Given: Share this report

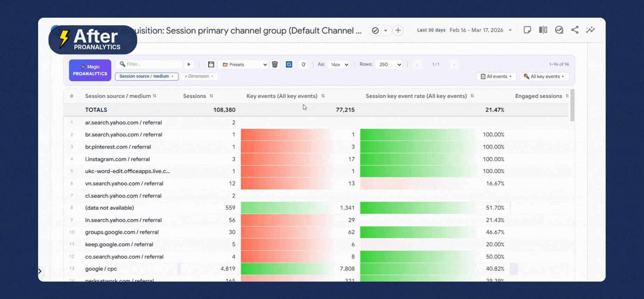Looking at the screenshot, I should tap(575, 30).
